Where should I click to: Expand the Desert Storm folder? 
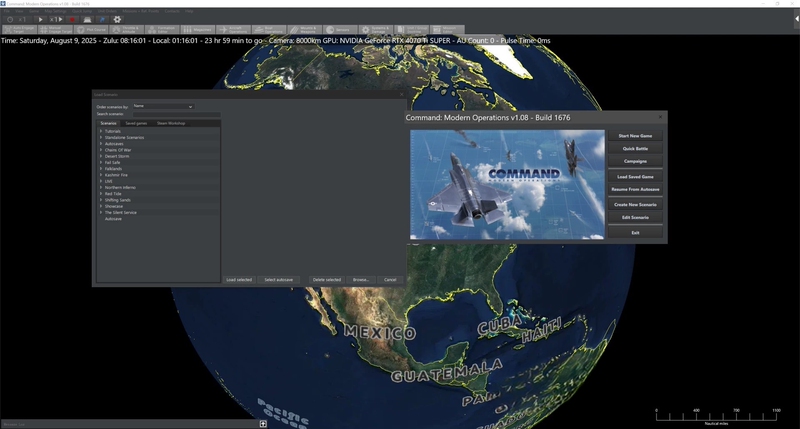[x=101, y=156]
